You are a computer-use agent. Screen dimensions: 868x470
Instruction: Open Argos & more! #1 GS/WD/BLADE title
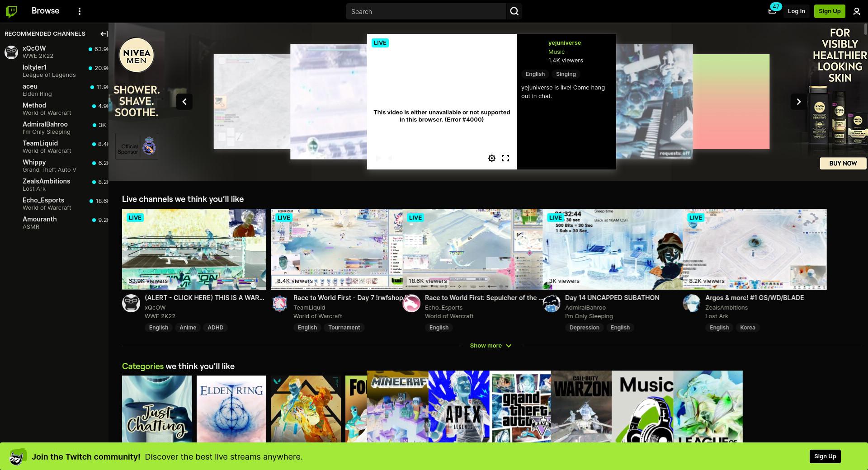click(755, 298)
